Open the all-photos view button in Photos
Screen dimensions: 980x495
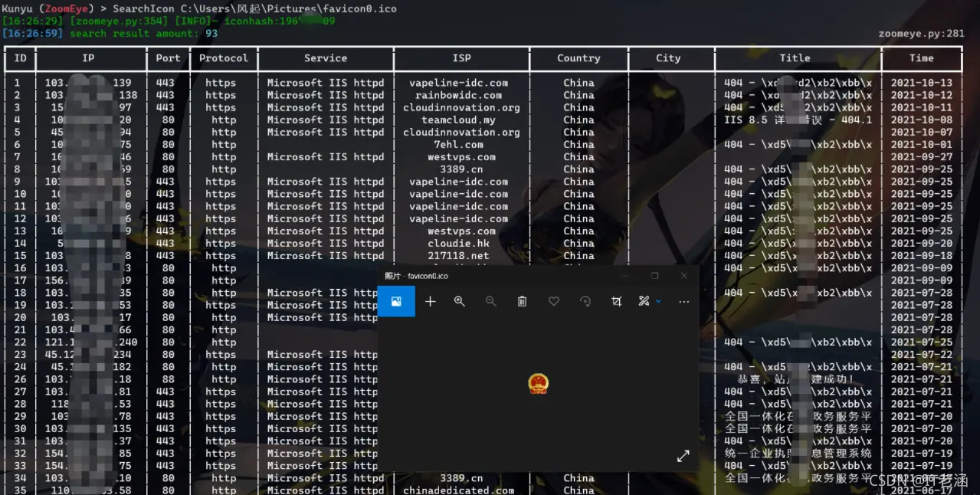pos(396,301)
